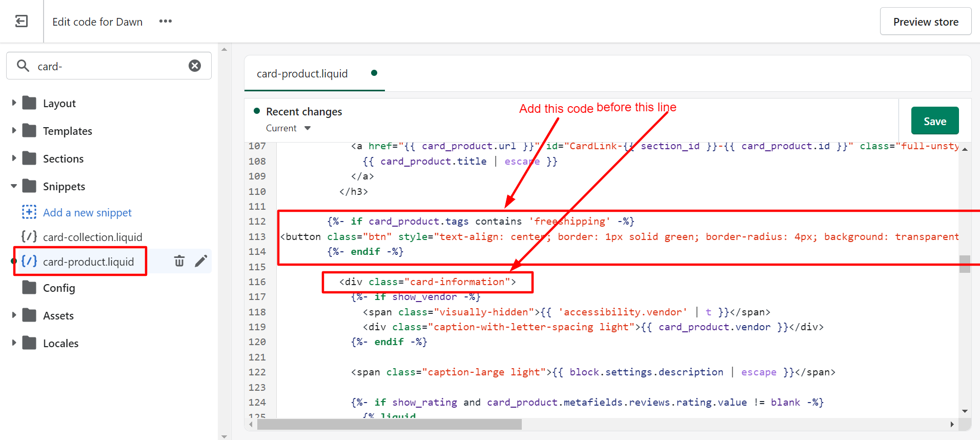Expand the Templates folder

(x=14, y=131)
